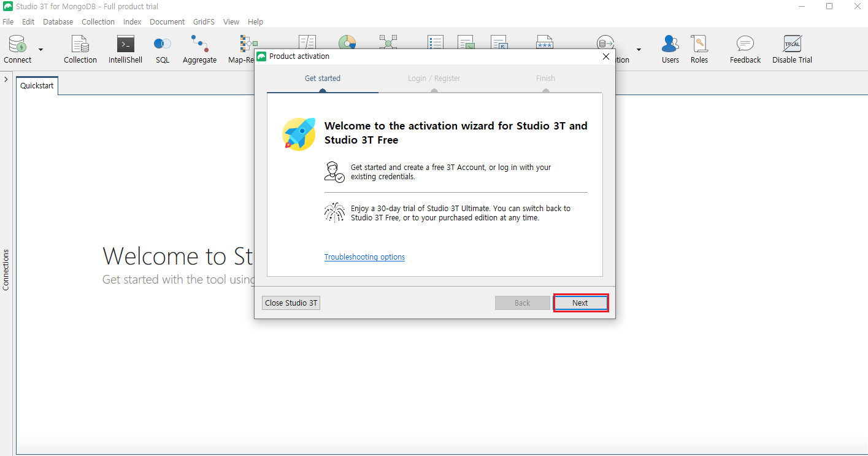Viewport: 868px width, 456px height.
Task: Select the Quickstart tab
Action: (37, 86)
